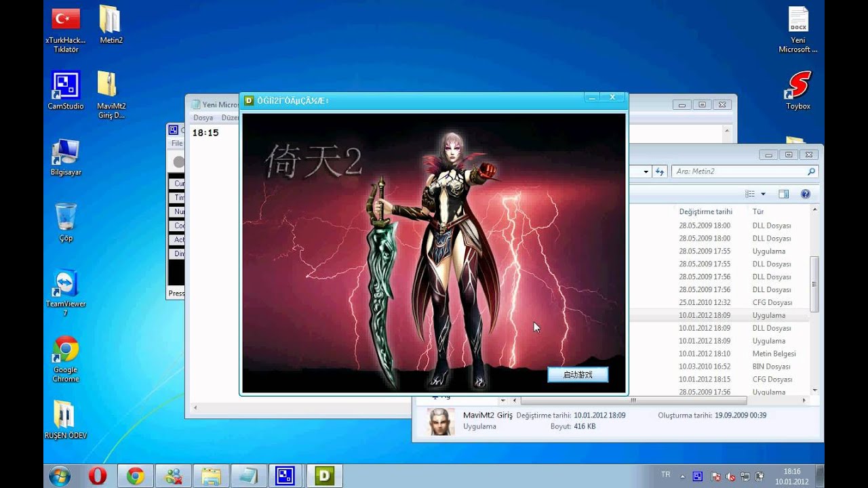The width and height of the screenshot is (868, 488).
Task: Open Dosya menu in Notepad window
Action: 203,118
